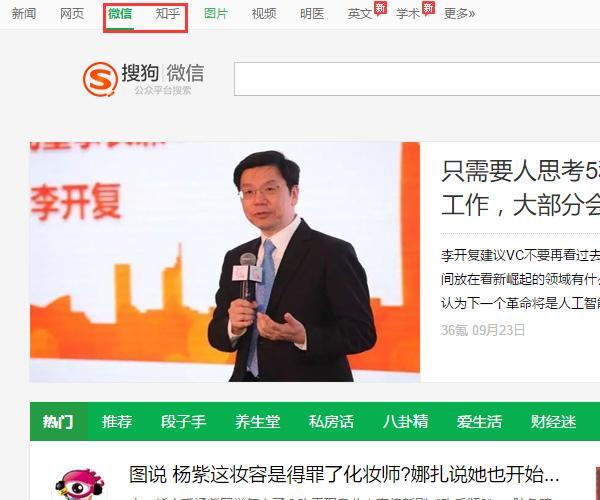The height and width of the screenshot is (500, 600).
Task: Open the 学术 search category
Action: point(408,14)
